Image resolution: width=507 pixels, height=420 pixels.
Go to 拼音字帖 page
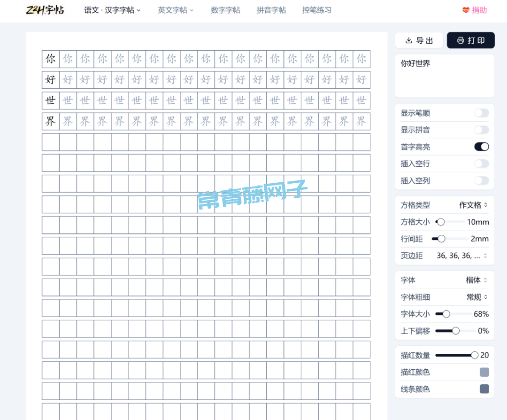[271, 10]
